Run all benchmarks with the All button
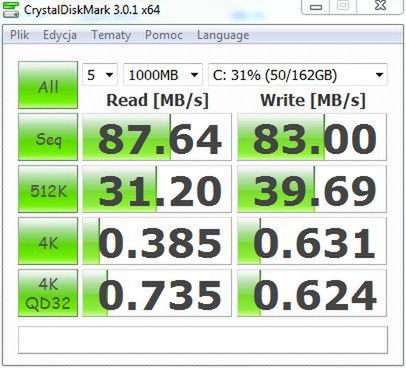The height and width of the screenshot is (368, 406). (x=48, y=85)
